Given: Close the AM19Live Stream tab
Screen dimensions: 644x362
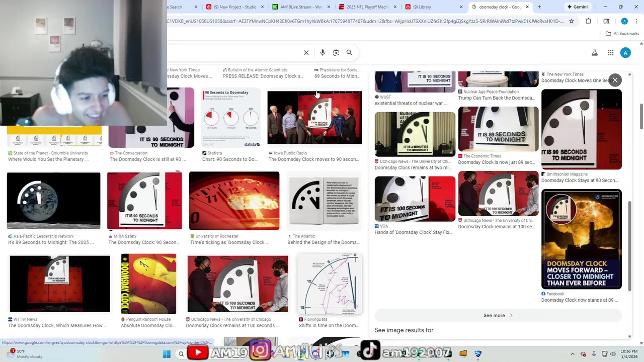Looking at the screenshot, I should (329, 7).
